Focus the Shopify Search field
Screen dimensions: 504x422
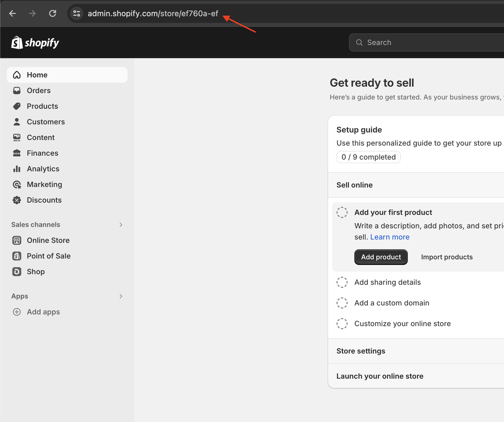coord(427,42)
